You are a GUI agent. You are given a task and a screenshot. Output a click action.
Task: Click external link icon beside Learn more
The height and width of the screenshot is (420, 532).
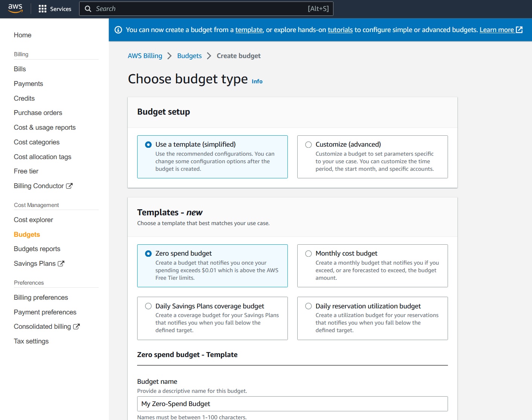click(x=519, y=29)
